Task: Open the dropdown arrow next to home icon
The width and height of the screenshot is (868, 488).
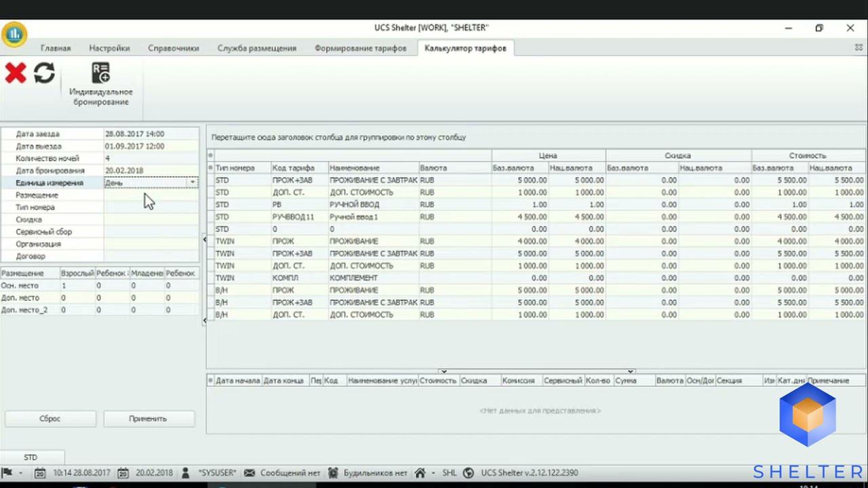Action: click(x=433, y=473)
